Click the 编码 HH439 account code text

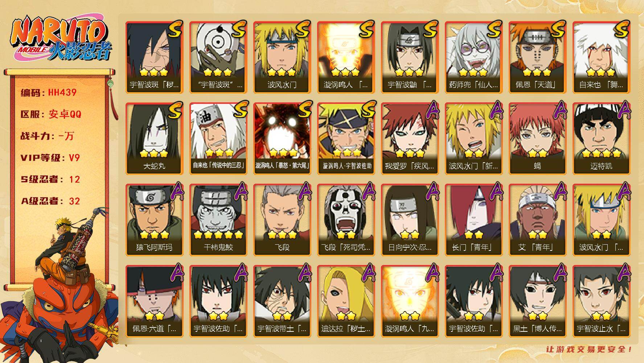pos(49,93)
